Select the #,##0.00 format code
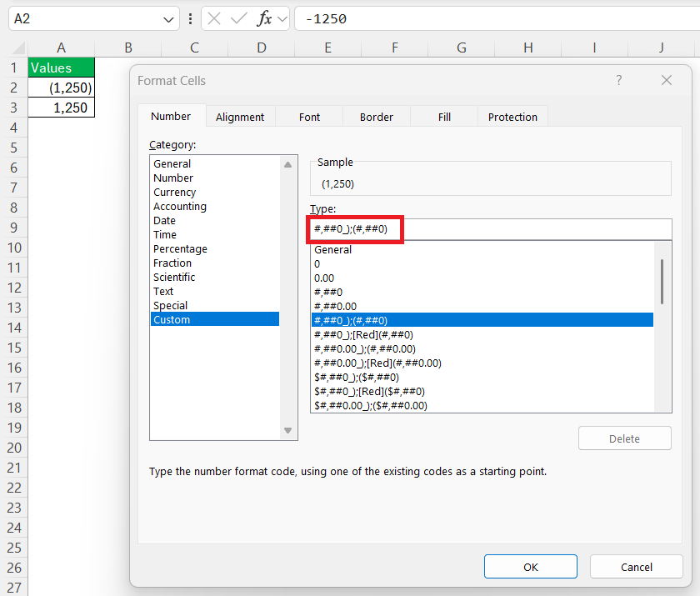700x596 pixels. 482,307
